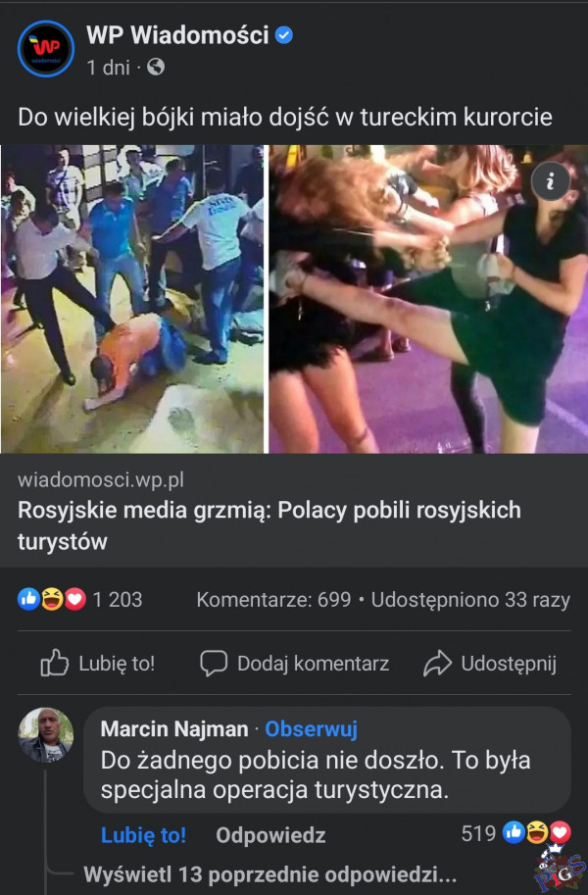
Task: Open the WP Wiadomości page name
Action: pyautogui.click(x=177, y=35)
